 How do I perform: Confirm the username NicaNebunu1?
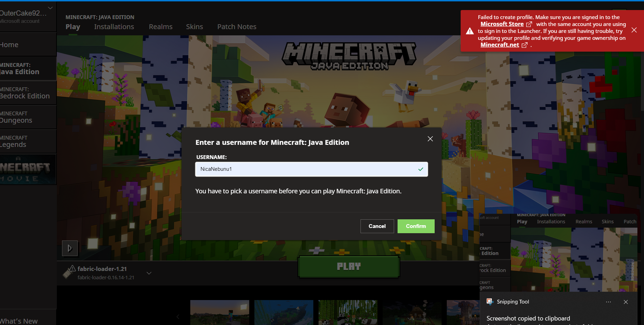(416, 226)
